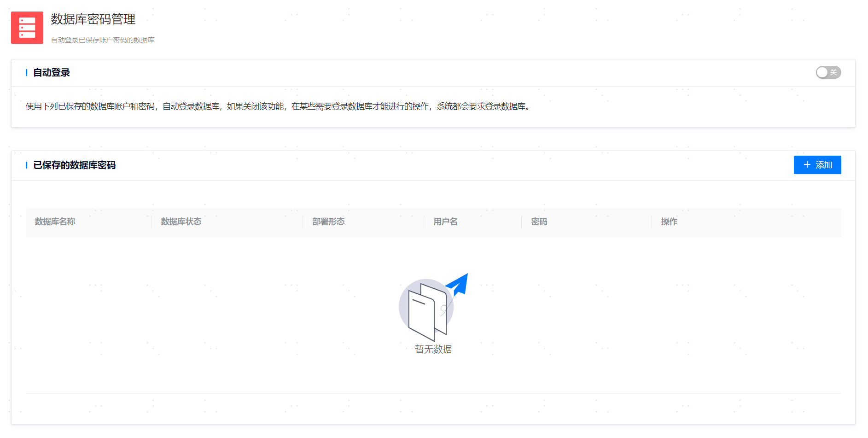Select the 部署形态 column header
The width and height of the screenshot is (868, 438).
(328, 222)
